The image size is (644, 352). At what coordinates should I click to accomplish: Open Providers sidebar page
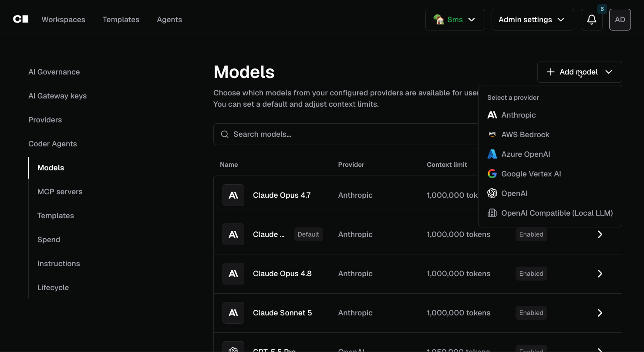45,120
